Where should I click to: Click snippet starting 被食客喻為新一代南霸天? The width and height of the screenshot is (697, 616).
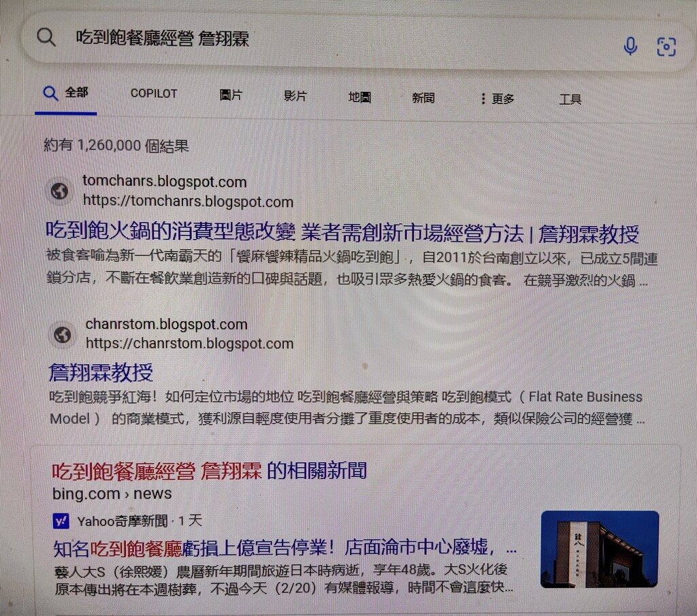coord(351,268)
